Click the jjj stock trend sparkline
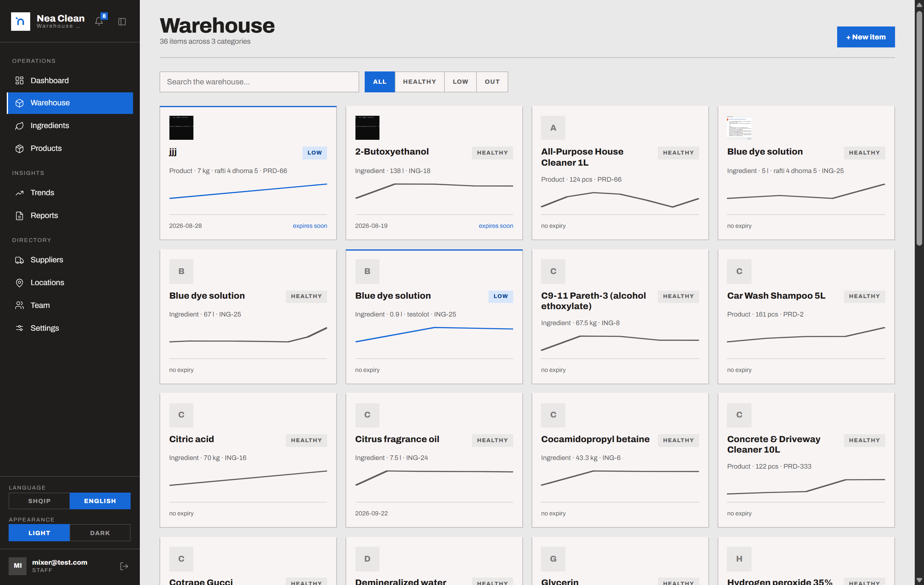 [x=248, y=191]
